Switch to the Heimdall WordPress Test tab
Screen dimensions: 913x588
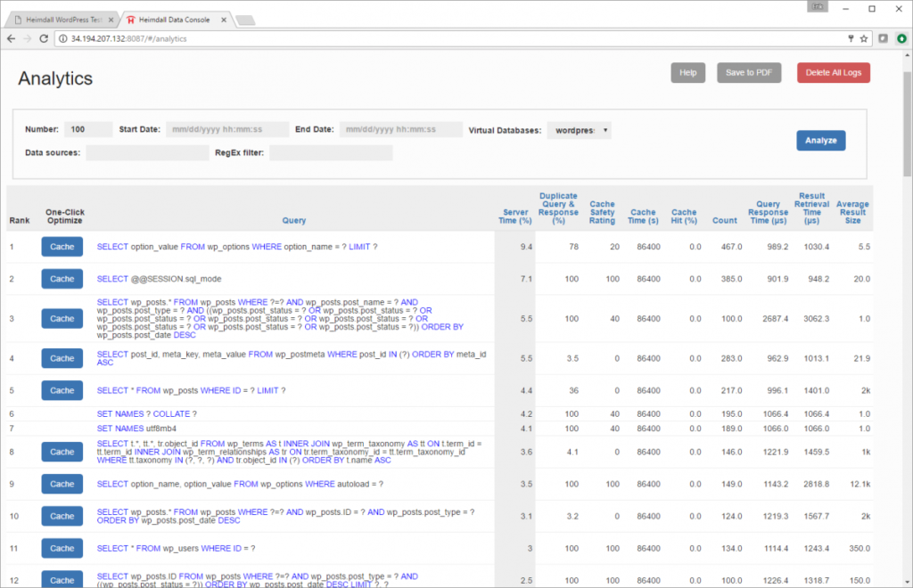click(63, 20)
